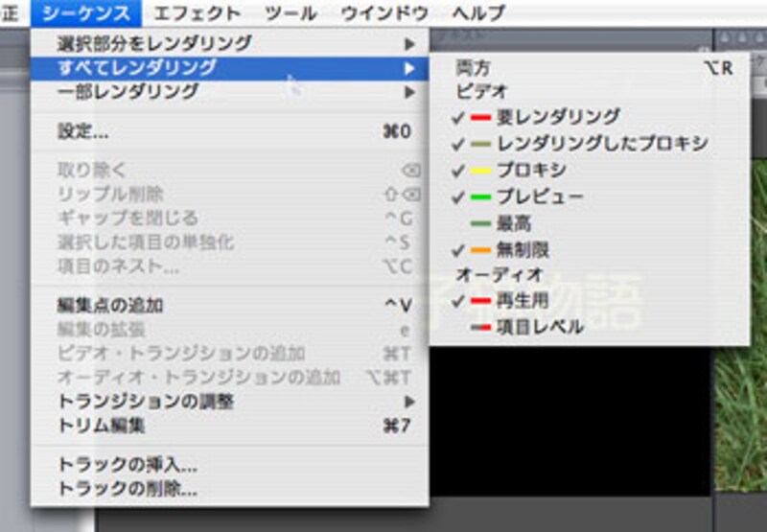
Task: Toggle audio 再生用 option
Action: coord(590,300)
